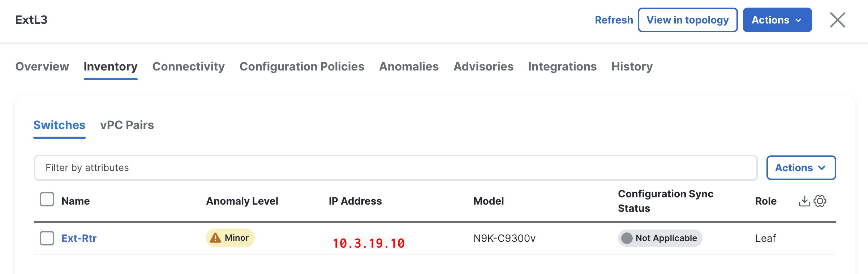Open the History tab
The image size is (868, 274).
click(x=632, y=67)
